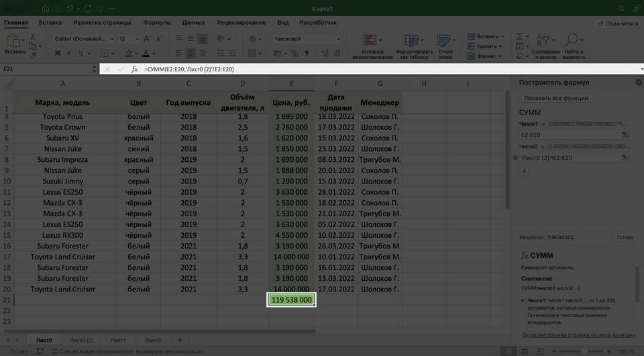Click the Conditional Formatting icon
644x356 pixels.
coord(372,40)
